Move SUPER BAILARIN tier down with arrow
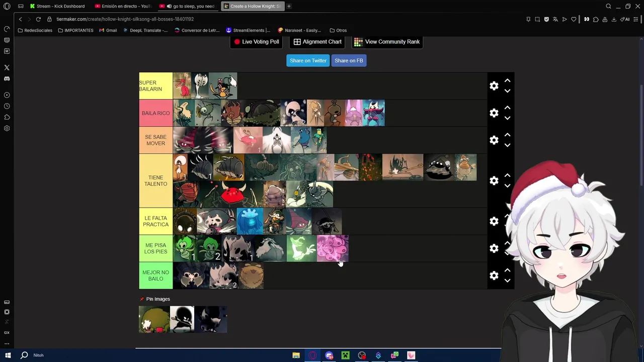Screen dimensions: 644x362 (507, 91)
